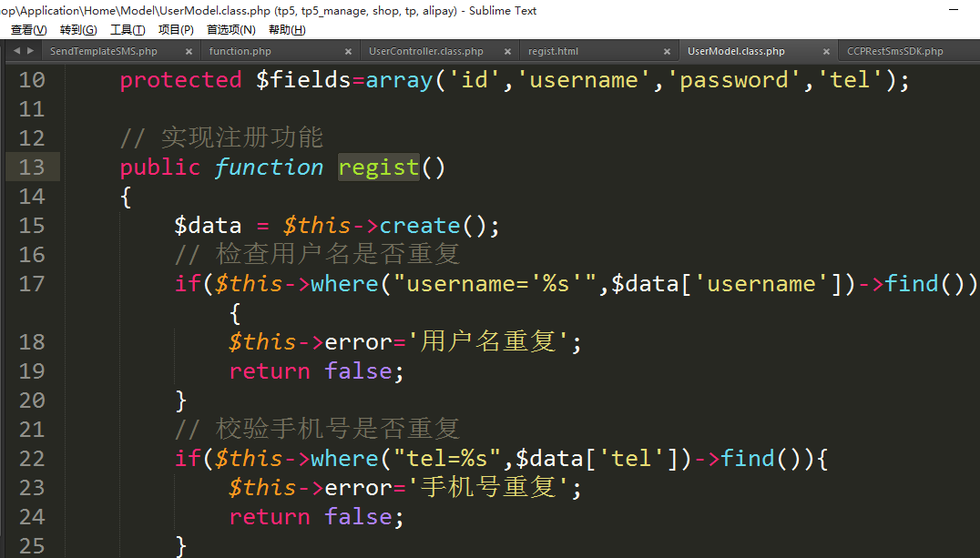Open the 项目(P) menu
This screenshot has width=980, height=558.
point(176,30)
